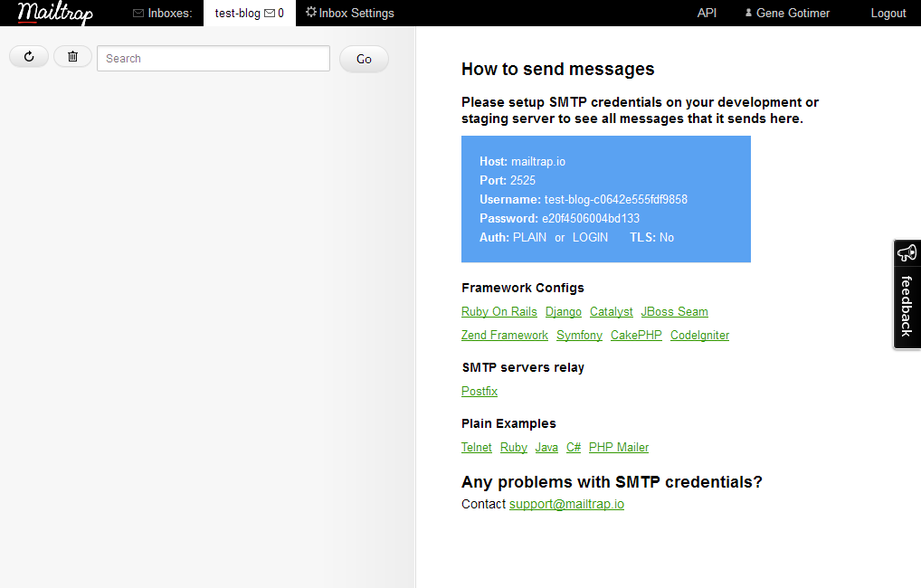Open the C# example link
Image resolution: width=921 pixels, height=588 pixels.
point(574,447)
